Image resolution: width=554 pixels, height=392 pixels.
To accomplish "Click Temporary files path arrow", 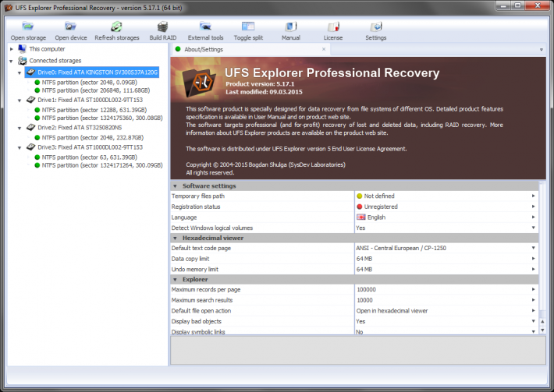I will [x=534, y=196].
